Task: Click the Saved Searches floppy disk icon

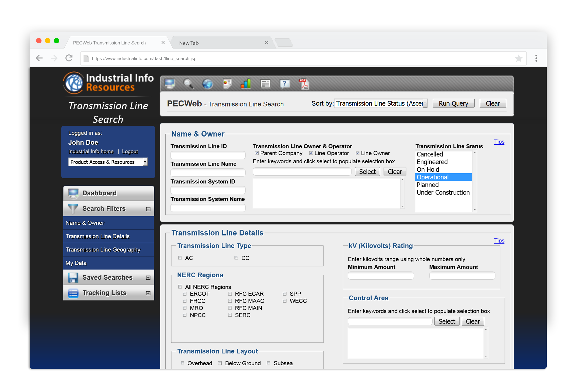Action: pos(73,277)
